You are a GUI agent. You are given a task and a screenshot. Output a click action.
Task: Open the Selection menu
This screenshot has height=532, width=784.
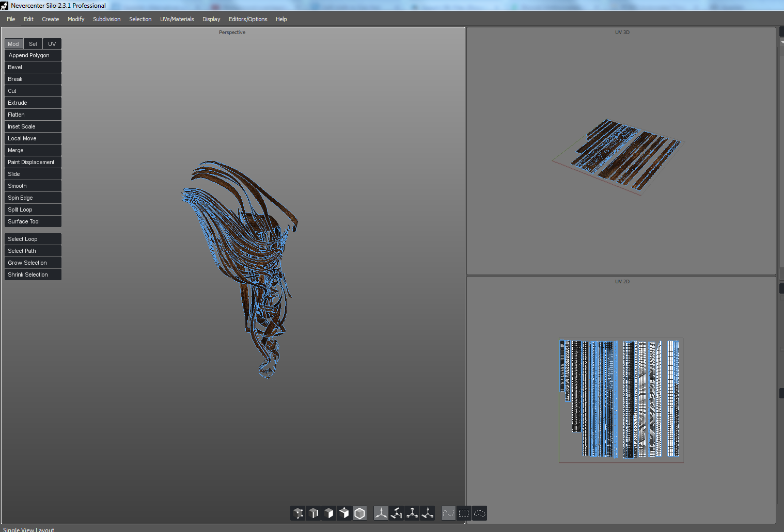140,19
